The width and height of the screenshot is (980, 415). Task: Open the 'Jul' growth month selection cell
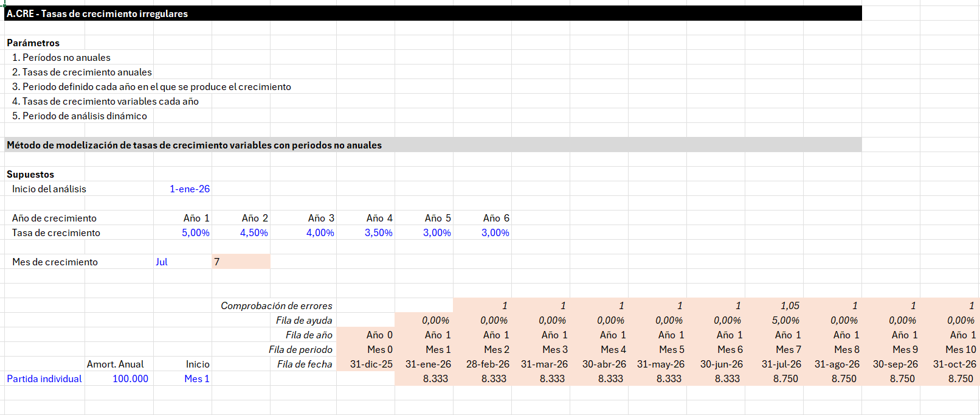coord(162,262)
